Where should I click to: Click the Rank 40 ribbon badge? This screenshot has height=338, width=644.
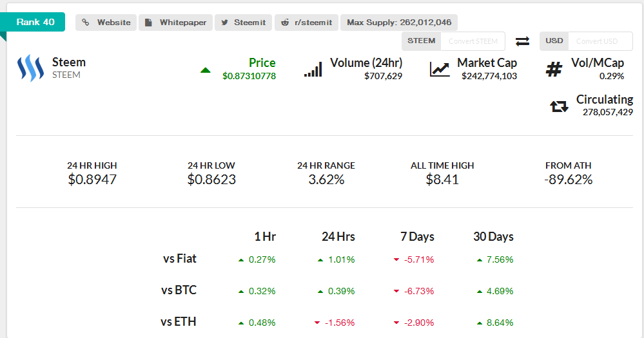tap(35, 22)
